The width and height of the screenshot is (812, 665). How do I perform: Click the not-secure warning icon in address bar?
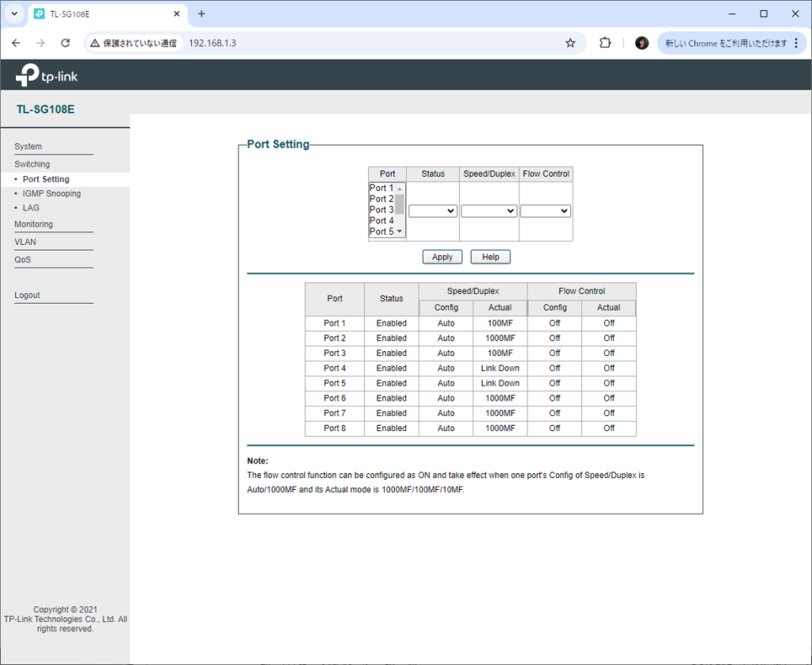click(x=95, y=43)
